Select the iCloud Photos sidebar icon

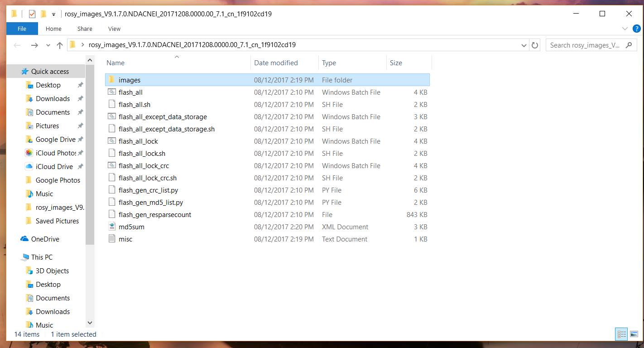click(29, 153)
